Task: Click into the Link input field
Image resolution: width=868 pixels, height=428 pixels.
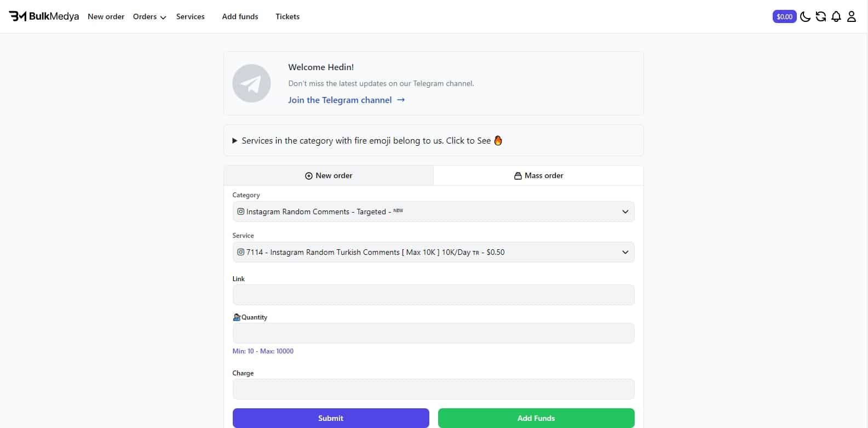Action: [x=433, y=295]
